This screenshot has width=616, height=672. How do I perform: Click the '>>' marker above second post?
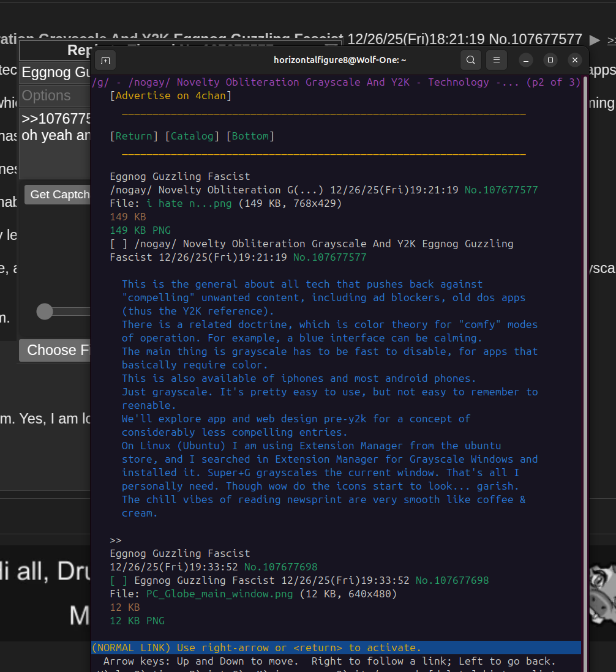[x=116, y=540]
